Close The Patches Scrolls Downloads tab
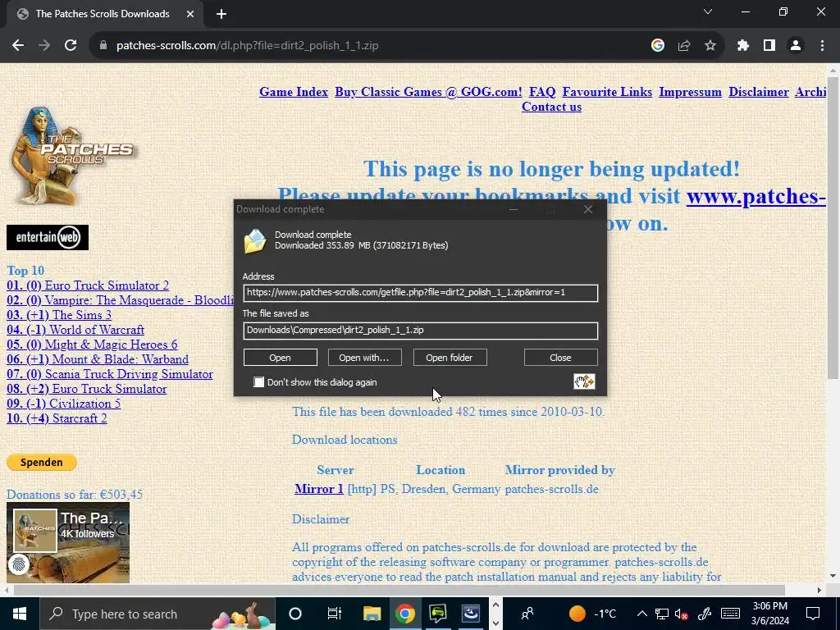The height and width of the screenshot is (630, 840). click(x=190, y=14)
